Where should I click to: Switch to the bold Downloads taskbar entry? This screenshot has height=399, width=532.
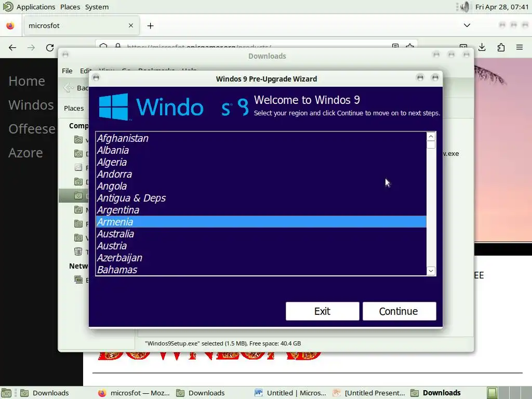tap(436, 393)
